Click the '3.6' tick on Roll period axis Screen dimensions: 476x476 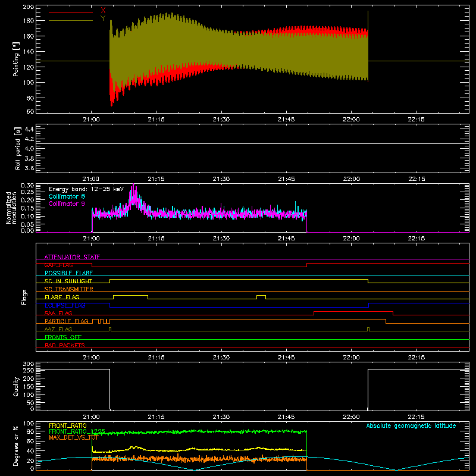(x=29, y=168)
